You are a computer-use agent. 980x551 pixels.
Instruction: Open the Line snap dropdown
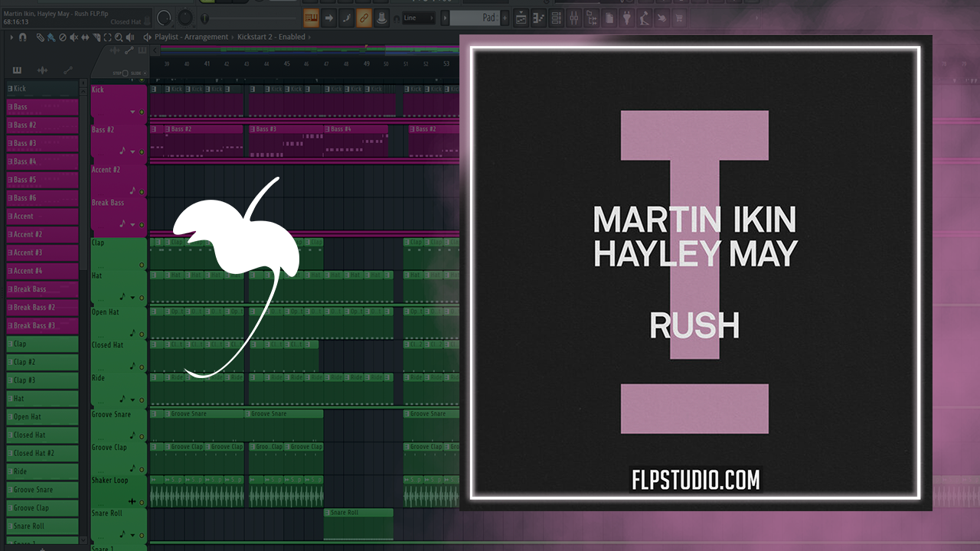pyautogui.click(x=417, y=18)
